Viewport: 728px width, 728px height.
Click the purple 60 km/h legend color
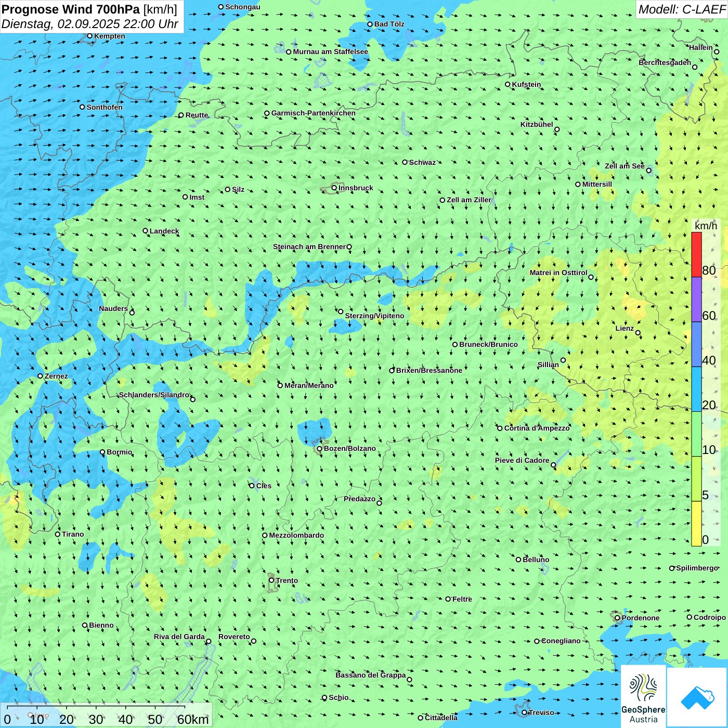pos(696,299)
